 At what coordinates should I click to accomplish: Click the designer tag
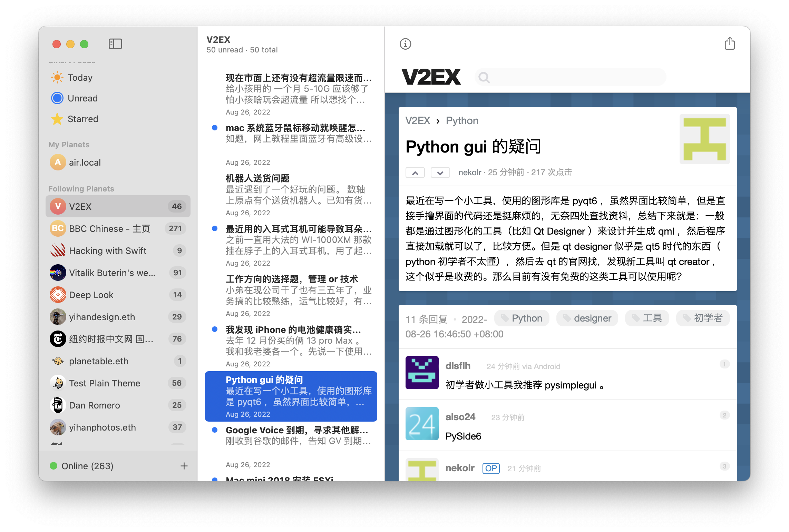pos(587,318)
